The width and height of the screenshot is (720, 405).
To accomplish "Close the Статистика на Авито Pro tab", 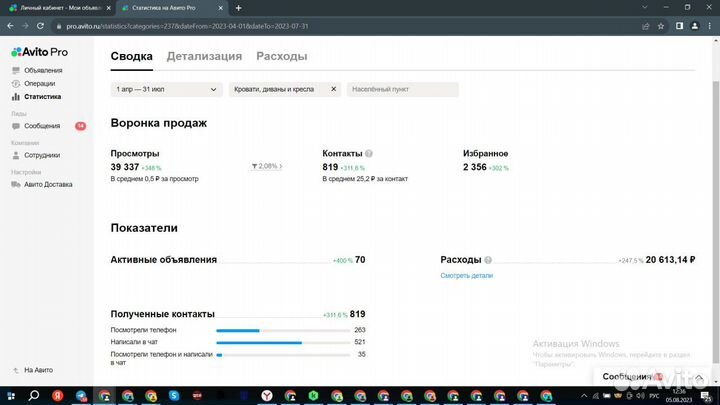I will point(220,8).
